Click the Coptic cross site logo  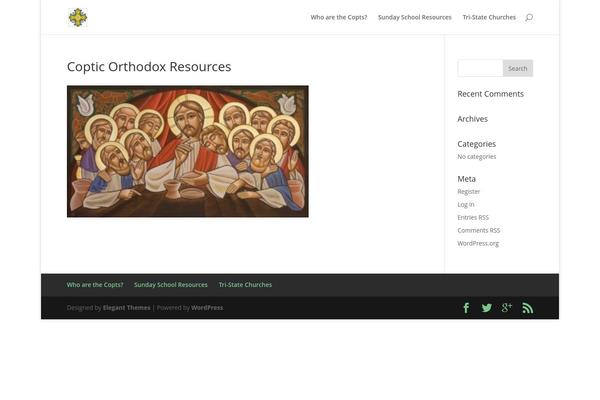[x=78, y=18]
